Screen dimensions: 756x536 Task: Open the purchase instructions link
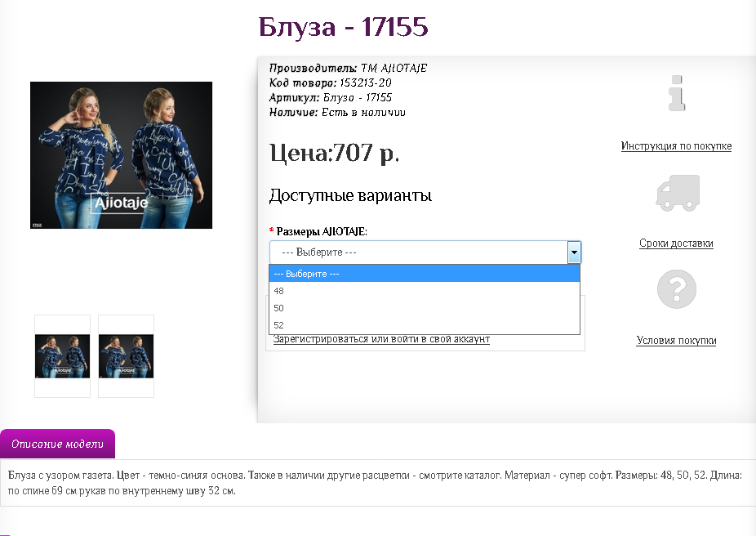[x=676, y=145]
